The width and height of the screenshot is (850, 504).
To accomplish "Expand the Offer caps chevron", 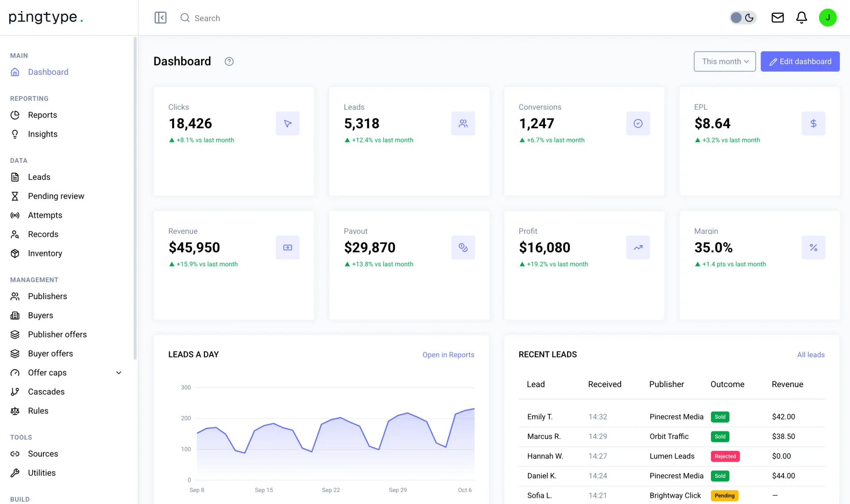I will 119,373.
